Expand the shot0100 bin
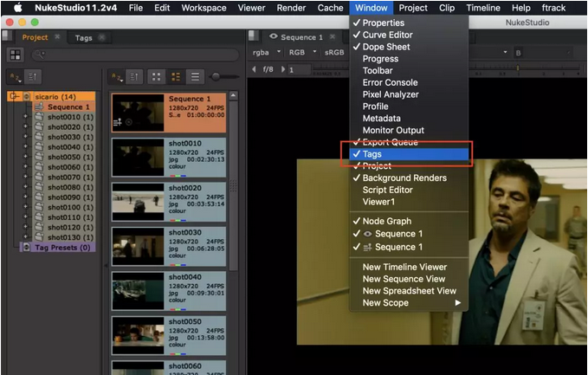The image size is (588, 375). pyautogui.click(x=25, y=207)
